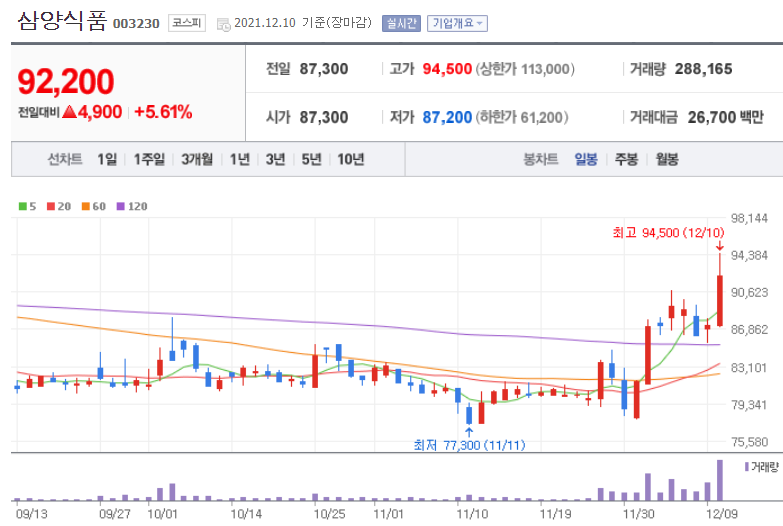Click the current price 92,200
This screenshot has height=526, width=783.
(65, 81)
